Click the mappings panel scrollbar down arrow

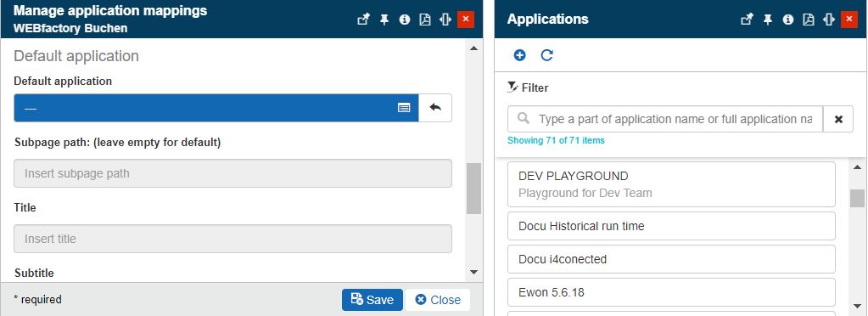tap(473, 272)
